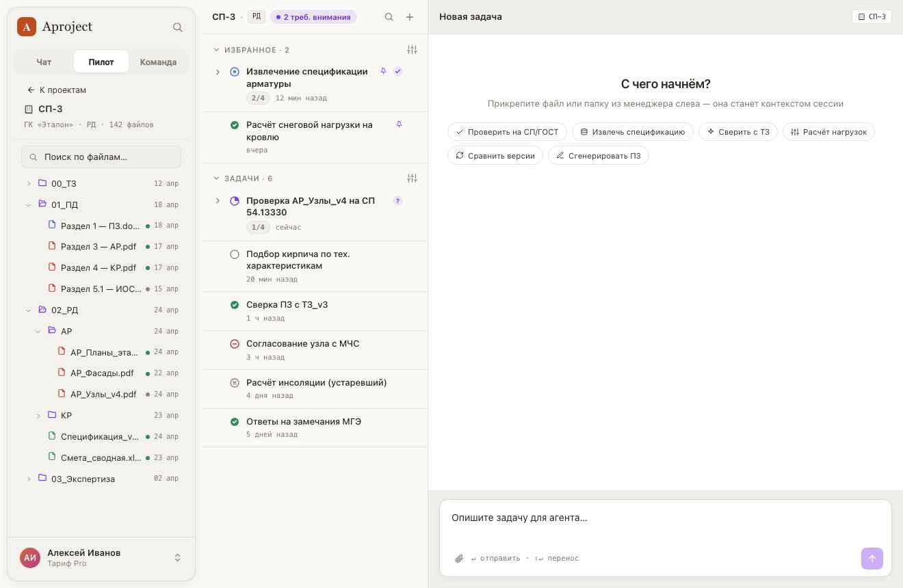Click blocked status icon of Согласование узла с МЧС
Screen dimensions: 903x588
(x=235, y=344)
